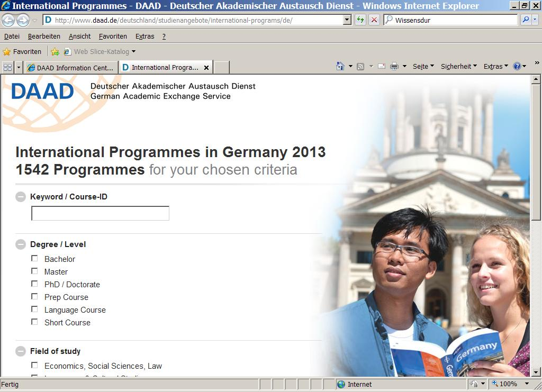Open the tab list dropdown arrow
Viewport: 542px width, 392px height.
[19, 67]
